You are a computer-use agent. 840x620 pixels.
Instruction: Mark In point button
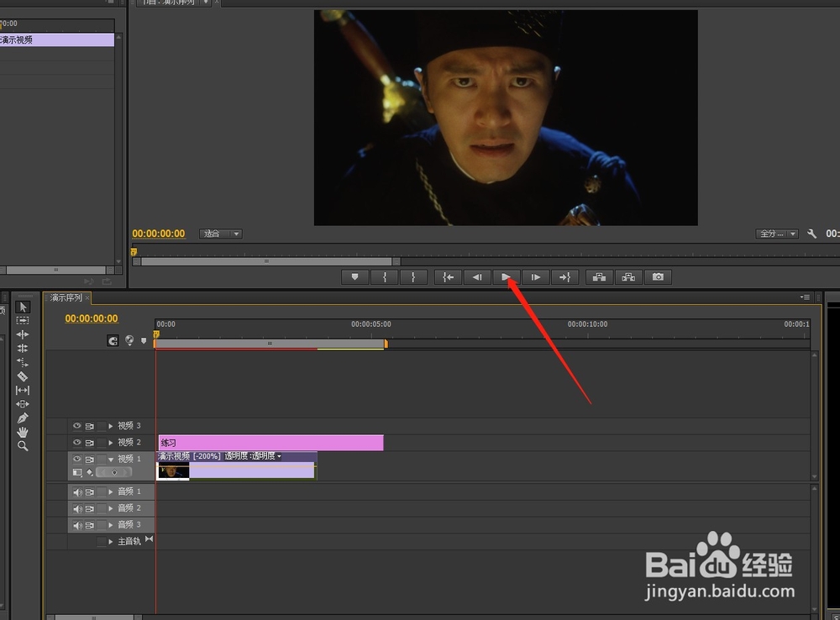(x=384, y=277)
